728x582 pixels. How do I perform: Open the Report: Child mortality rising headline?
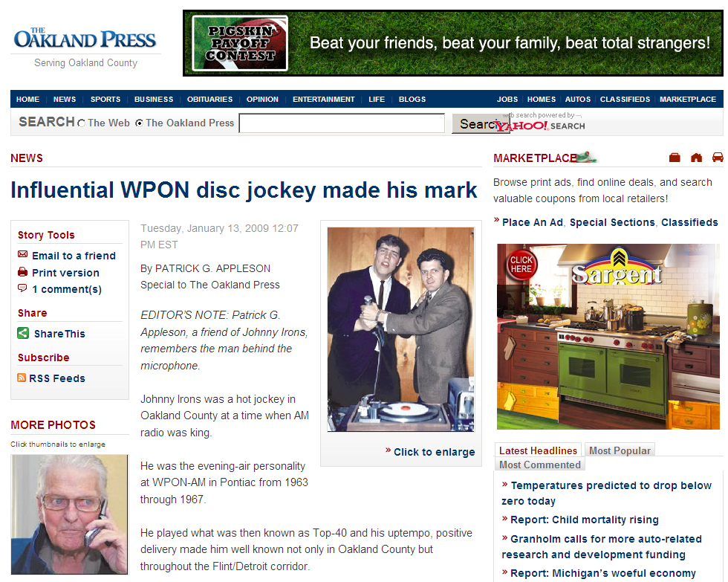coord(585,520)
